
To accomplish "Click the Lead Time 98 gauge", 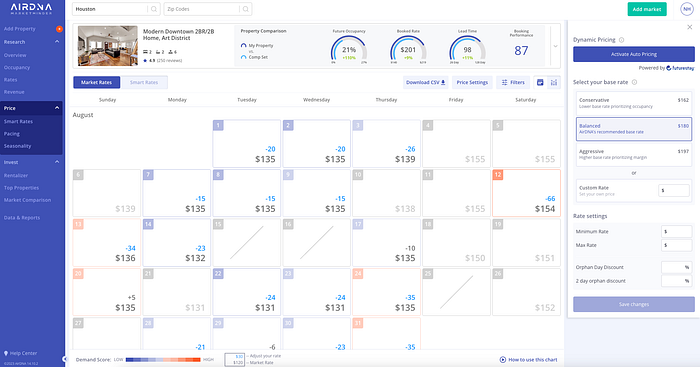I will point(467,50).
